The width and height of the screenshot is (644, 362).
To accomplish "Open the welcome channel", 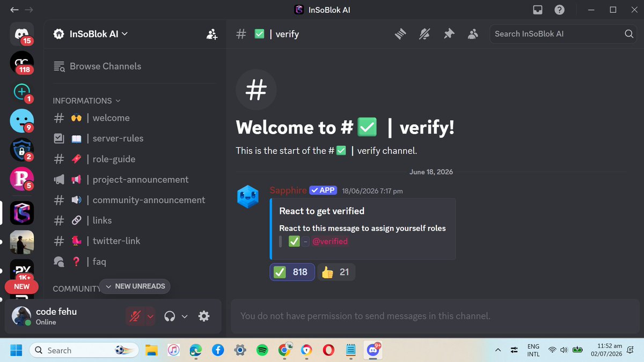I will pos(134,118).
